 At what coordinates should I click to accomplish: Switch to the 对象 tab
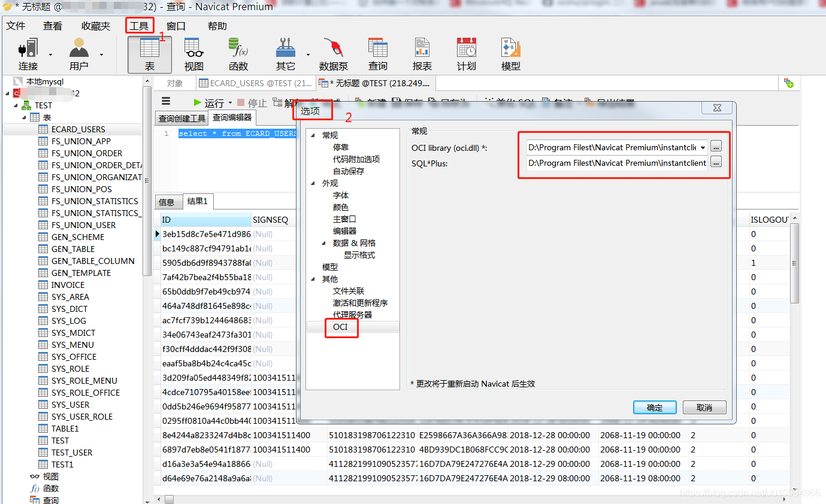(175, 83)
